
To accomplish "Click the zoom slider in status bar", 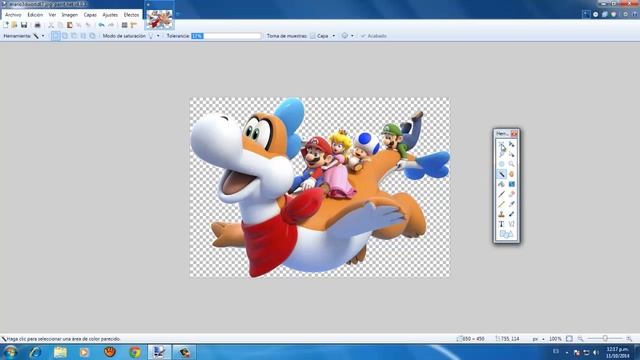I will (x=605, y=339).
